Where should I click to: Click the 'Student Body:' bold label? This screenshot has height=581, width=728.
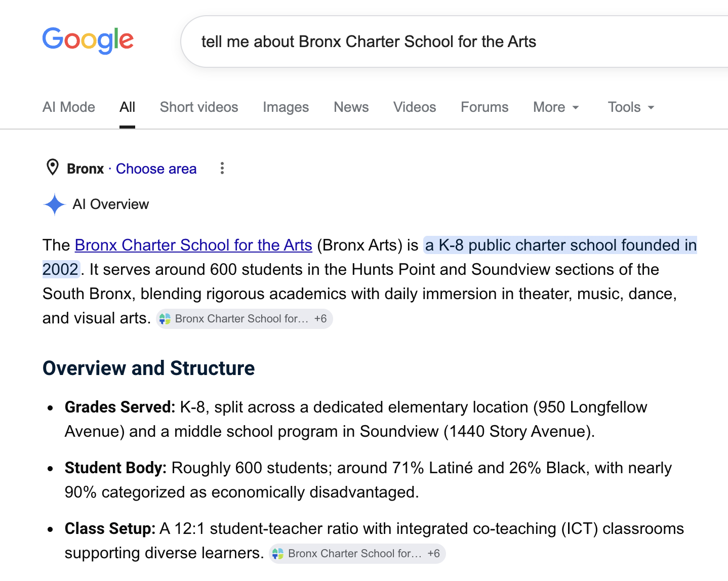(x=115, y=468)
